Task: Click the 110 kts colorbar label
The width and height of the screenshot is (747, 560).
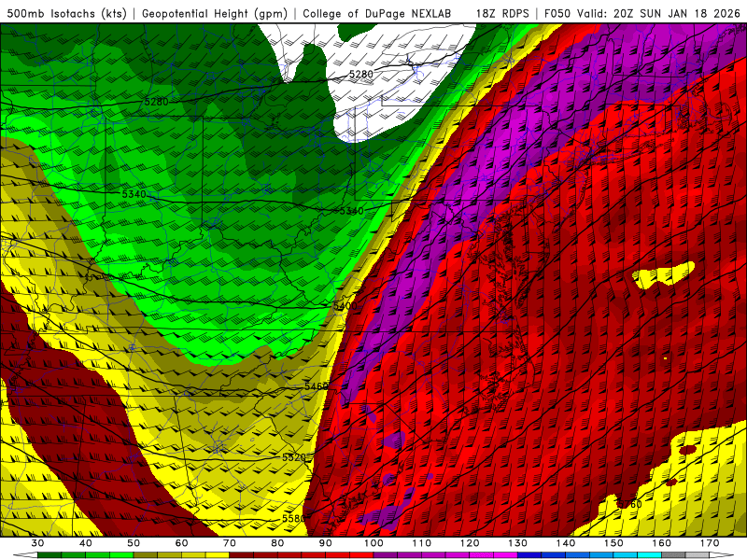Action: tap(422, 543)
